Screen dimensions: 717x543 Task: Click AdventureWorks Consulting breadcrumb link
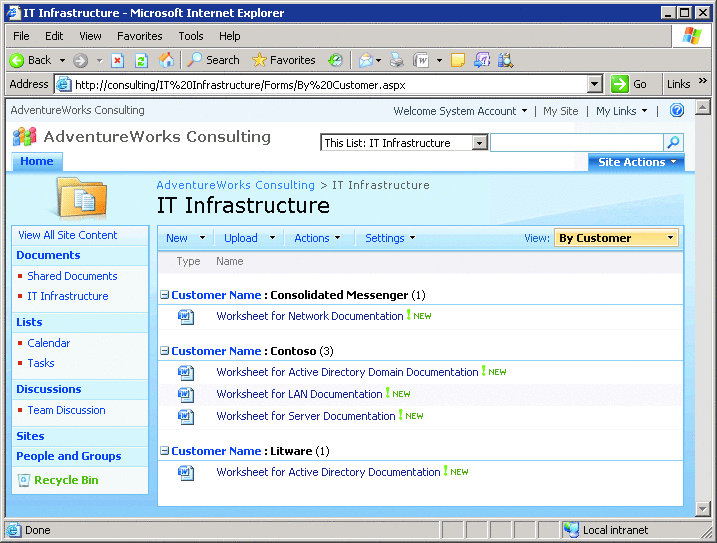point(235,185)
